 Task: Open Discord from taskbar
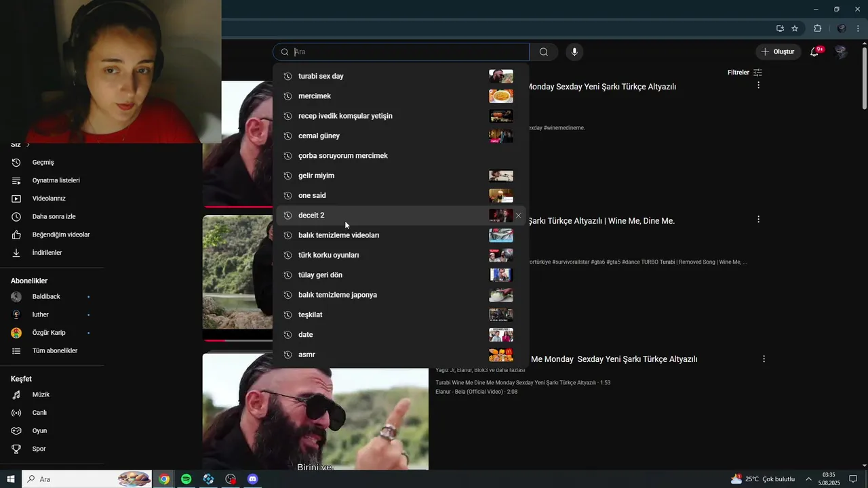click(x=253, y=479)
